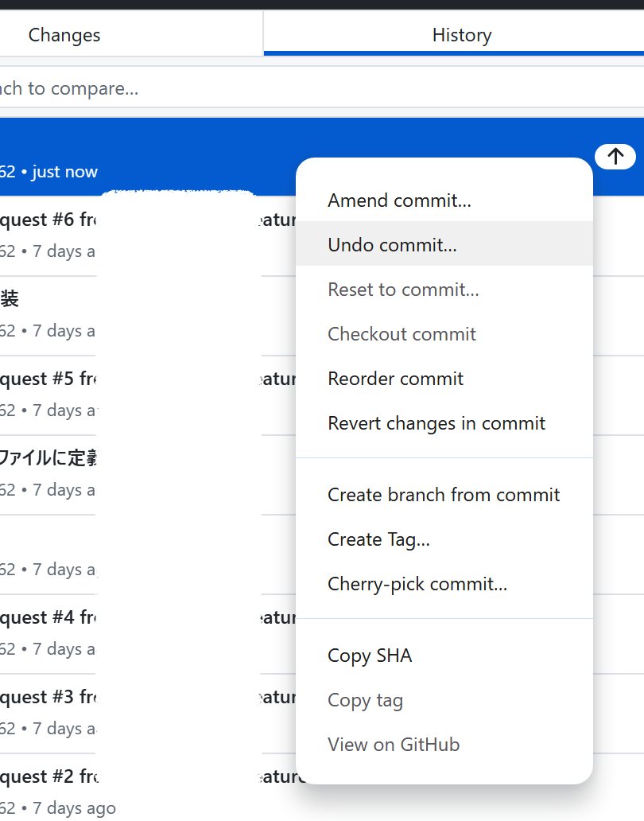This screenshot has height=821, width=644.
Task: Choose Amend commit… from context menu
Action: [444, 200]
